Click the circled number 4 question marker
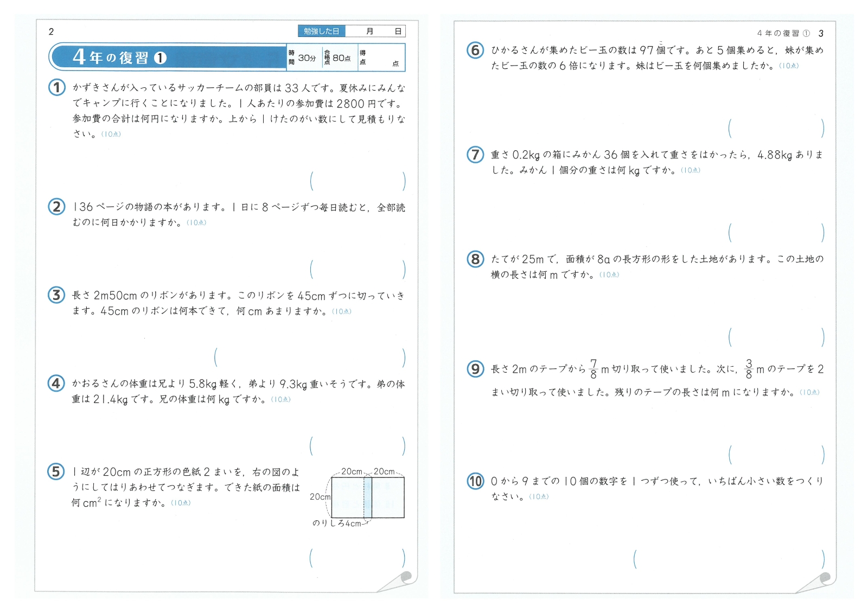 tap(56, 384)
